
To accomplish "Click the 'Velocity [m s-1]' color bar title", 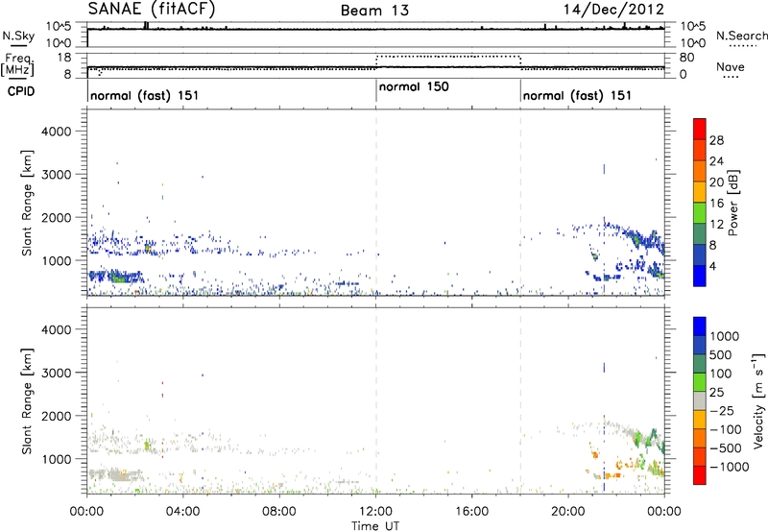I will tap(758, 399).
